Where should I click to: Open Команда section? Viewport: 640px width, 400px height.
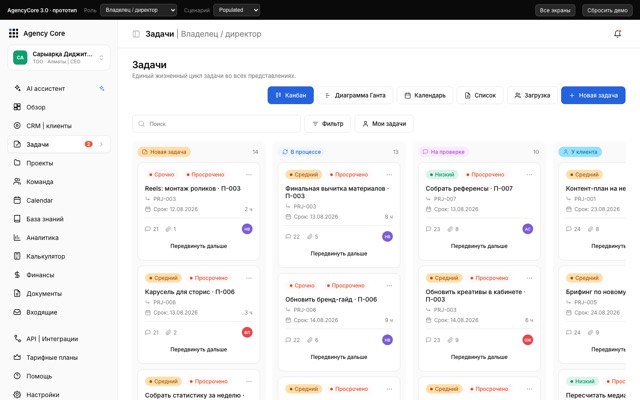pyautogui.click(x=59, y=182)
